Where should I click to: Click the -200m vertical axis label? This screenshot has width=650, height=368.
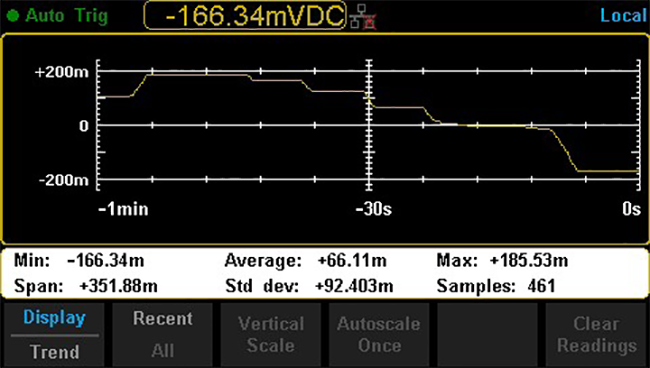coord(64,180)
